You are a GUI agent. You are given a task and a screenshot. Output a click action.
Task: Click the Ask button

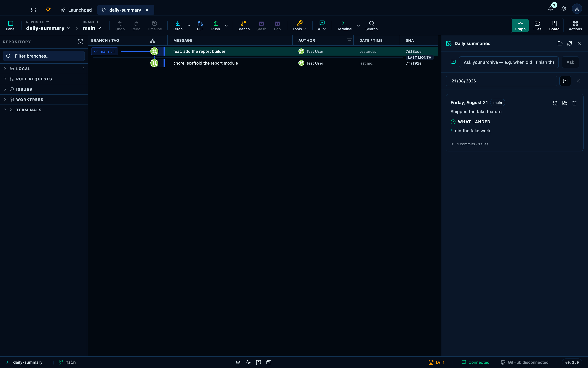(570, 62)
